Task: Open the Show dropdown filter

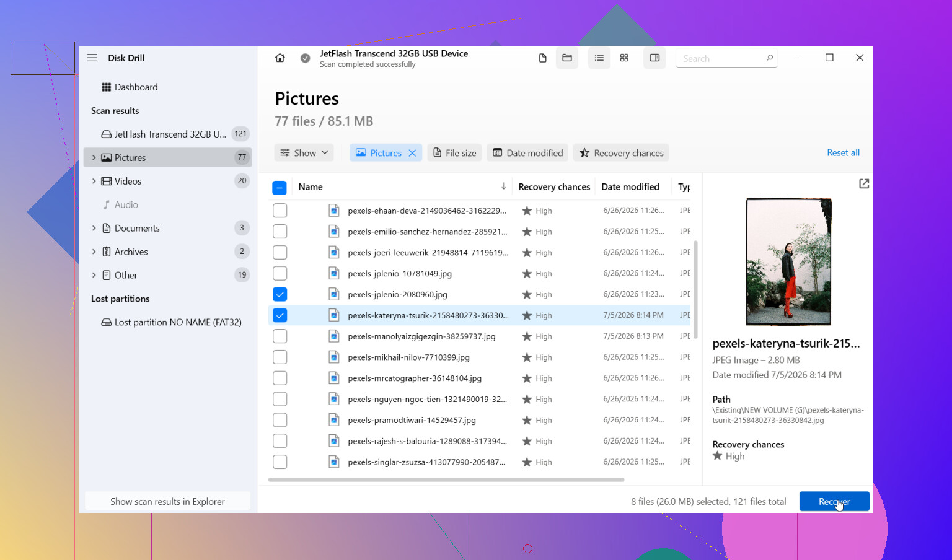Action: point(304,153)
